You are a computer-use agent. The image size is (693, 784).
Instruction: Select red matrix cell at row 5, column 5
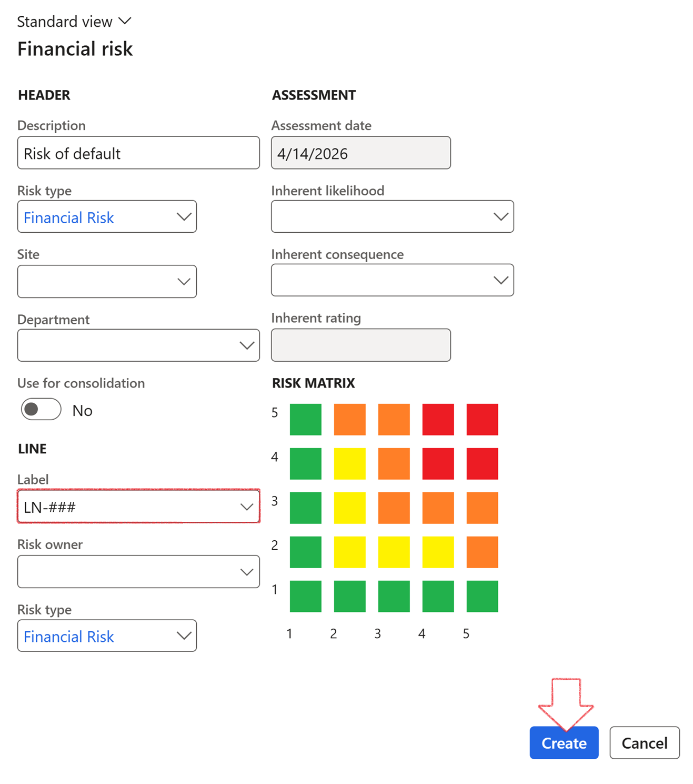pos(482,420)
